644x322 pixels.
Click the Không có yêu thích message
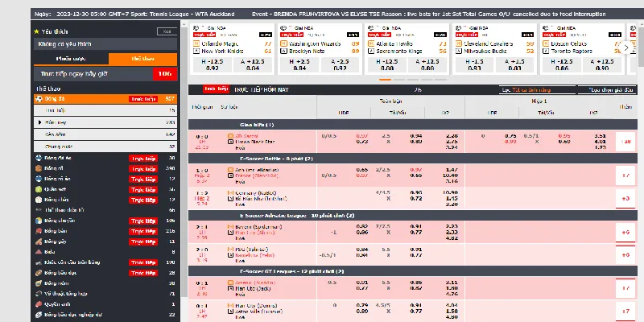pos(105,44)
